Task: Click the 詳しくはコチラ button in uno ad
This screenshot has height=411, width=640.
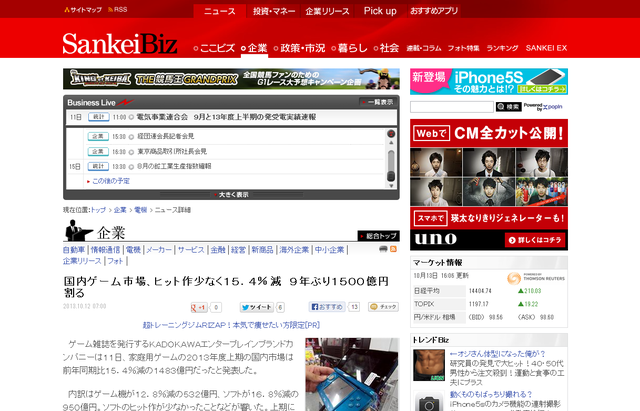Action: click(535, 240)
